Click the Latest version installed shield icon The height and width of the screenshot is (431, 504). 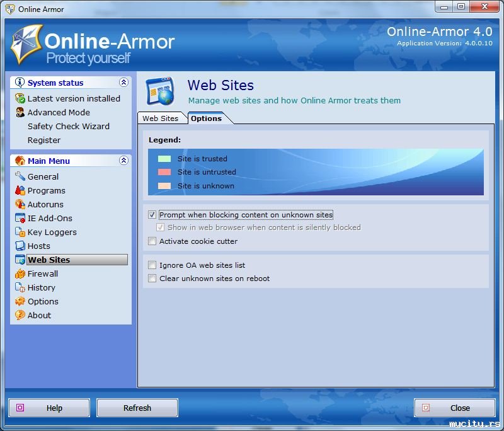[x=20, y=98]
